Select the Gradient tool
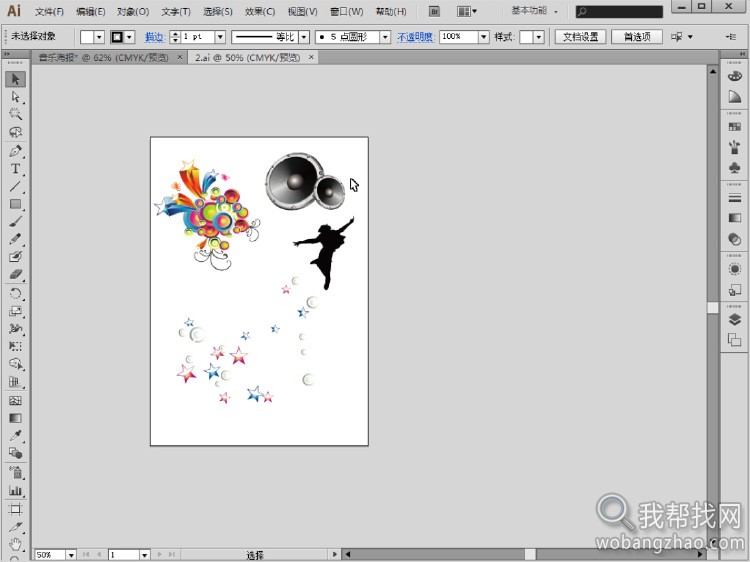 [15, 418]
